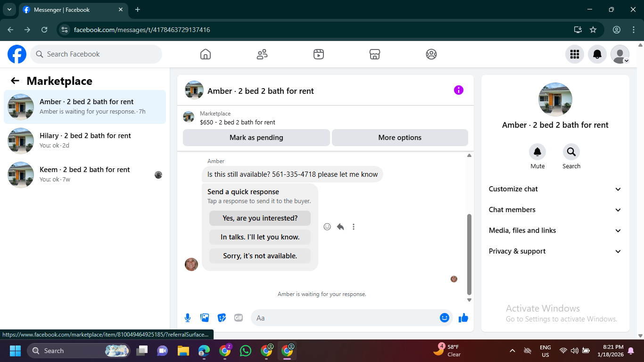Open the Friends icon in top navigation
Viewport: 644px width, 362px height.
click(262, 54)
